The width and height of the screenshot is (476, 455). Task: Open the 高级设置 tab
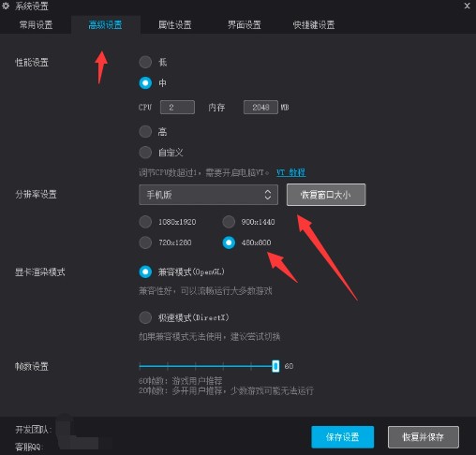tap(105, 25)
